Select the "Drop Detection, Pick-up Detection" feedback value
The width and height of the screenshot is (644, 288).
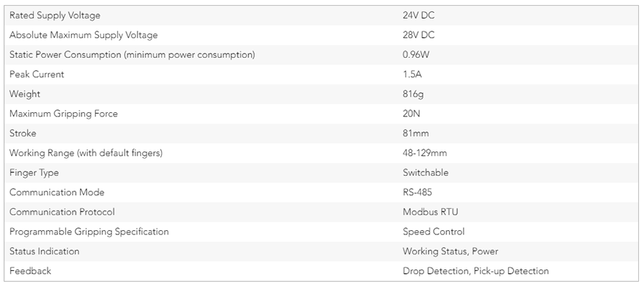pyautogui.click(x=476, y=271)
